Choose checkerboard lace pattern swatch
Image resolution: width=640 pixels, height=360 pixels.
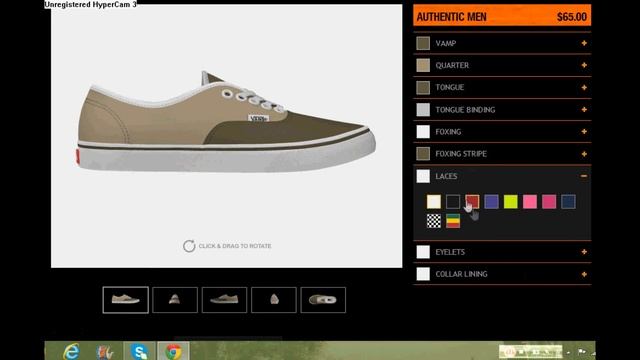point(433,221)
